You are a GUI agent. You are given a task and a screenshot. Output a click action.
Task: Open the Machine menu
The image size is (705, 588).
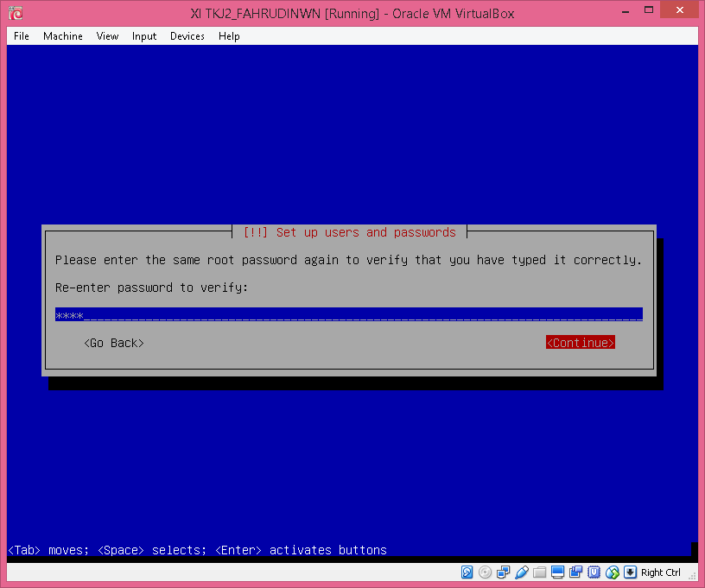point(63,36)
